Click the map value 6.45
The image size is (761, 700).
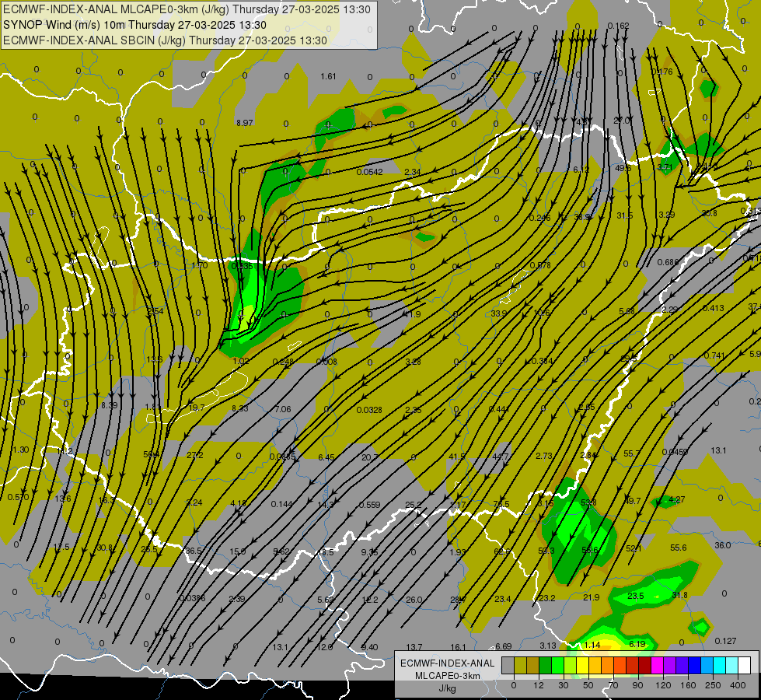[x=326, y=457]
